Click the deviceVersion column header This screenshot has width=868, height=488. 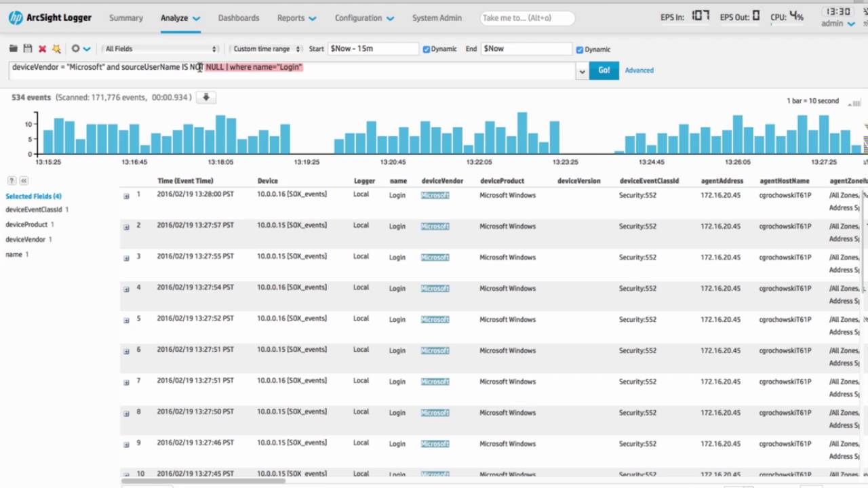click(578, 181)
